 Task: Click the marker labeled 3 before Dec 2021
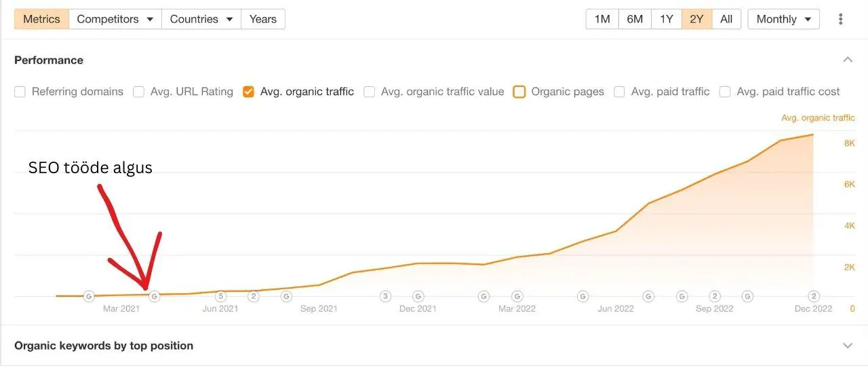tap(385, 296)
